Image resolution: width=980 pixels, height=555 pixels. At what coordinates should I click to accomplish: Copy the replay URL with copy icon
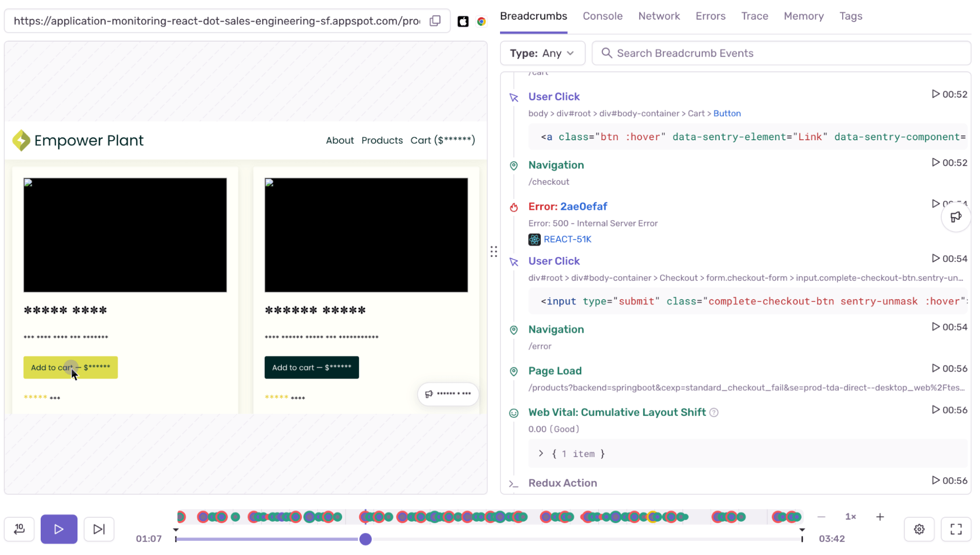click(x=434, y=21)
